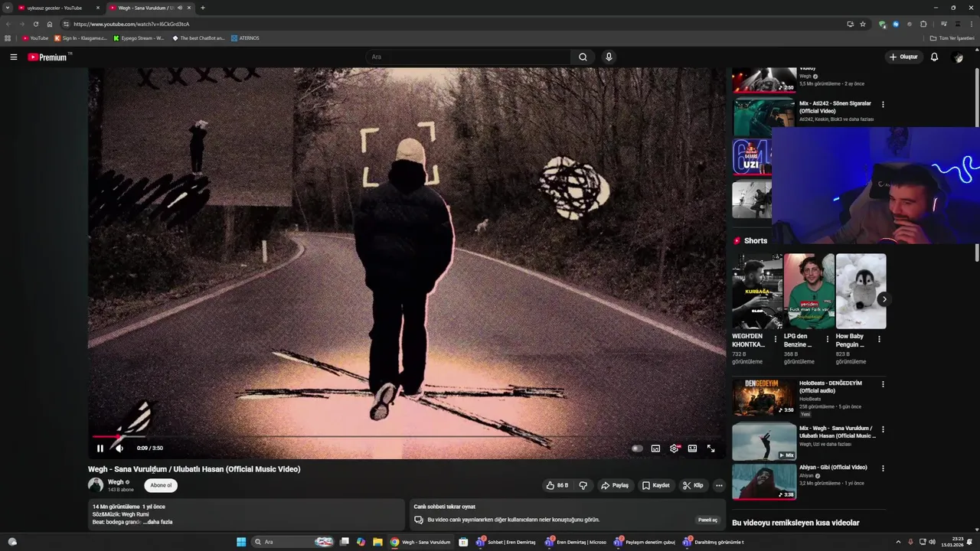Show hidden system tray icons chevron
980x551 pixels.
coord(898,542)
